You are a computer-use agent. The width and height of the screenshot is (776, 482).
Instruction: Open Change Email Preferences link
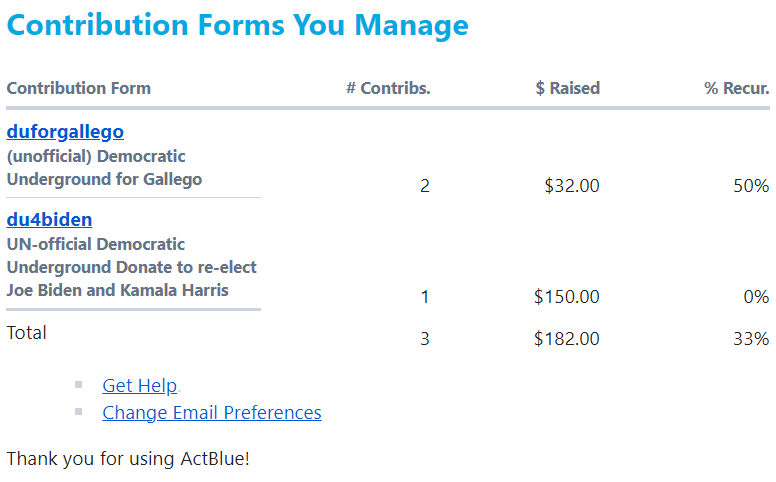coord(211,413)
